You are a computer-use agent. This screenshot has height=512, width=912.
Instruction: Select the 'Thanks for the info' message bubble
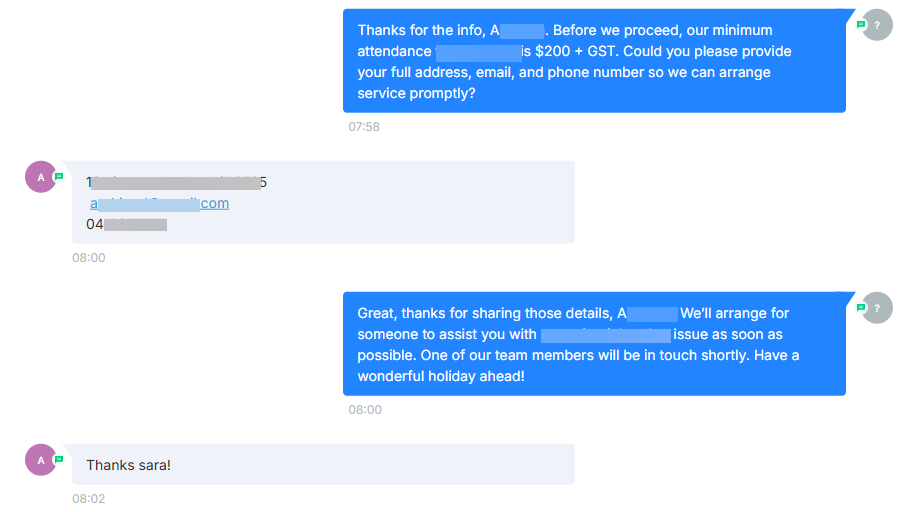594,61
